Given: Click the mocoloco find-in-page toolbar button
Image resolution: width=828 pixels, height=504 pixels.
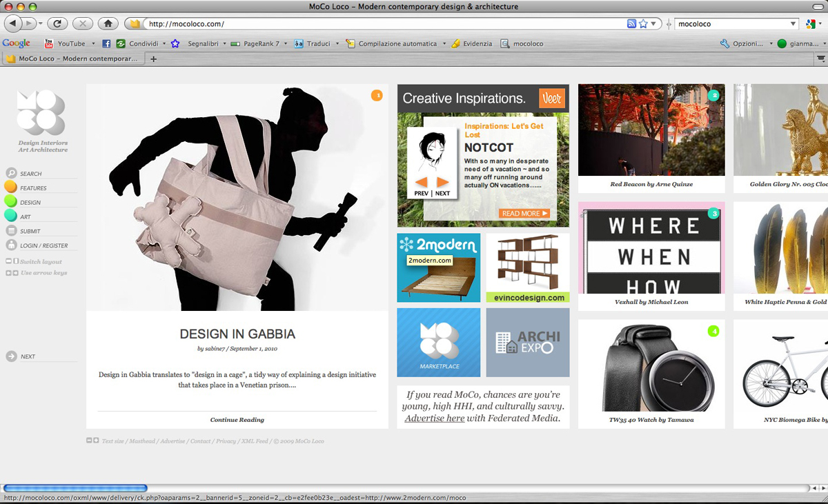Looking at the screenshot, I should 522,43.
